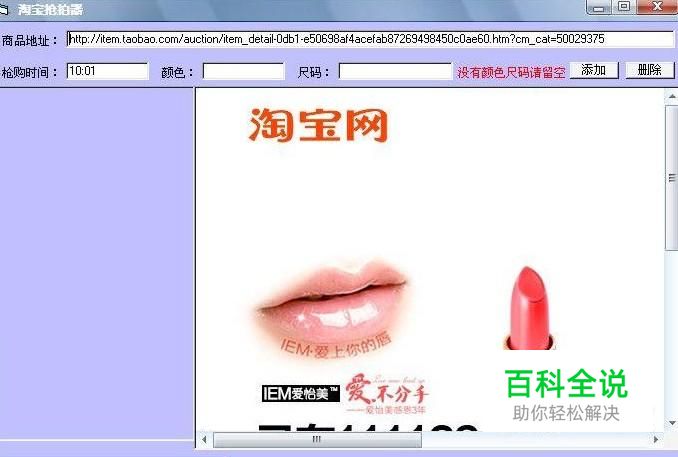Click the 没有颜色尺码请留空 hint text

(x=511, y=72)
